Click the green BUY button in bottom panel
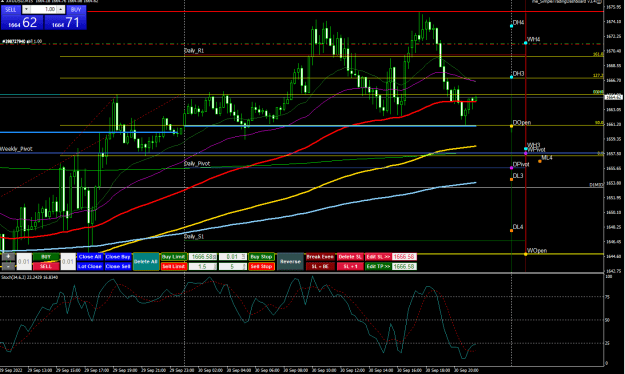The width and height of the screenshot is (625, 374). 46,257
